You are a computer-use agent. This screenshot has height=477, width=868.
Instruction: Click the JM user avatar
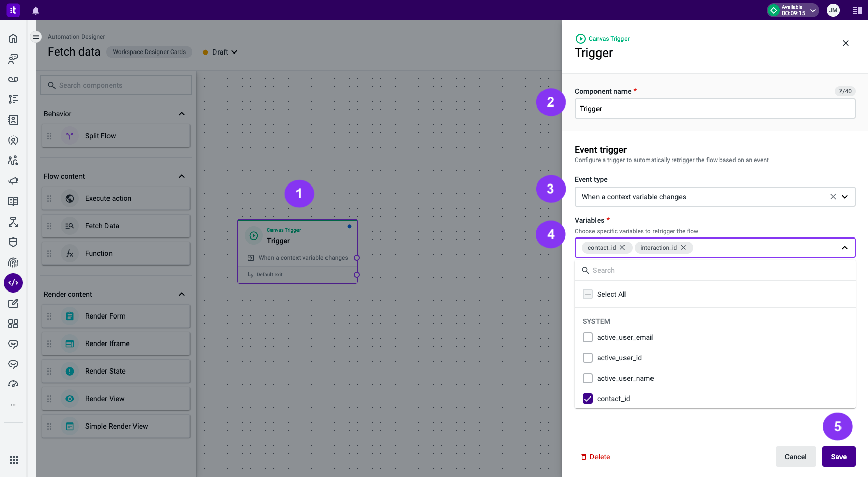(x=833, y=10)
